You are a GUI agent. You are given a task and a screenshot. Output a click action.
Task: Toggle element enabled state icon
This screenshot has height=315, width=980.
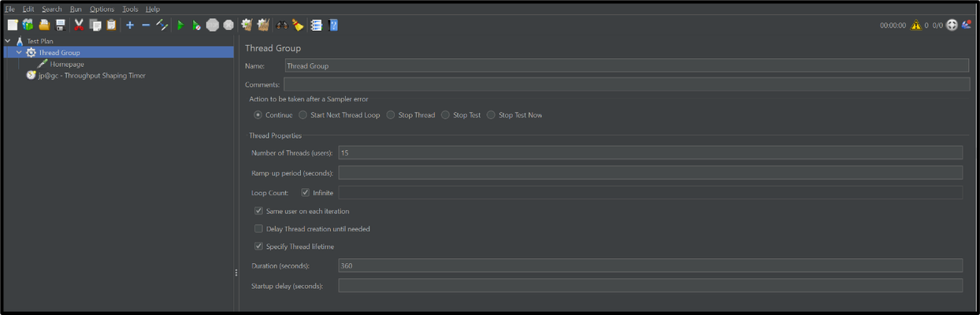tap(162, 25)
